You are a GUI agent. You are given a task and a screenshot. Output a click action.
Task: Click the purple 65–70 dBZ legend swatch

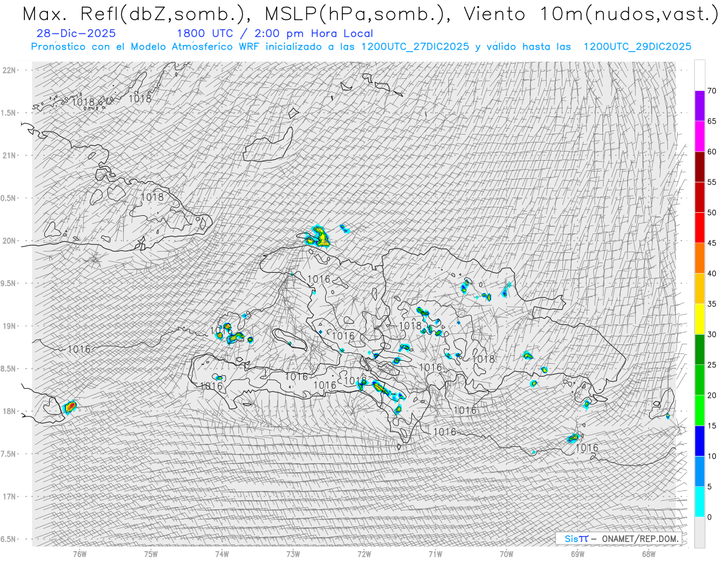click(x=699, y=106)
